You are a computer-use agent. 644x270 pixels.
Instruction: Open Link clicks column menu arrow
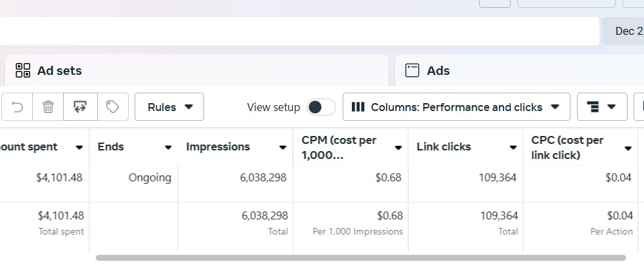[x=513, y=147]
